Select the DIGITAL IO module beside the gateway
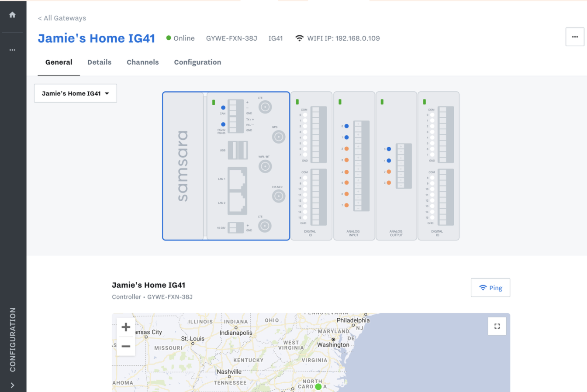 [x=311, y=166]
